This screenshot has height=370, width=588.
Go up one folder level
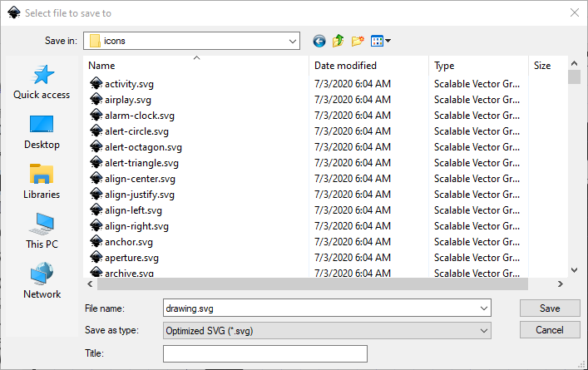pos(338,41)
